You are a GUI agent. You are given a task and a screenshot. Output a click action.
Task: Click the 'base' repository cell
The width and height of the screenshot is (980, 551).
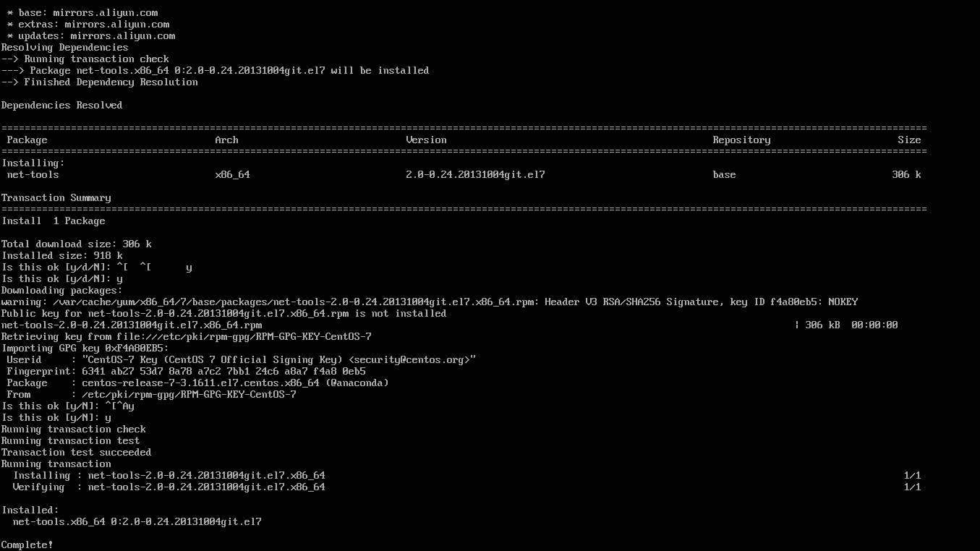pos(725,174)
